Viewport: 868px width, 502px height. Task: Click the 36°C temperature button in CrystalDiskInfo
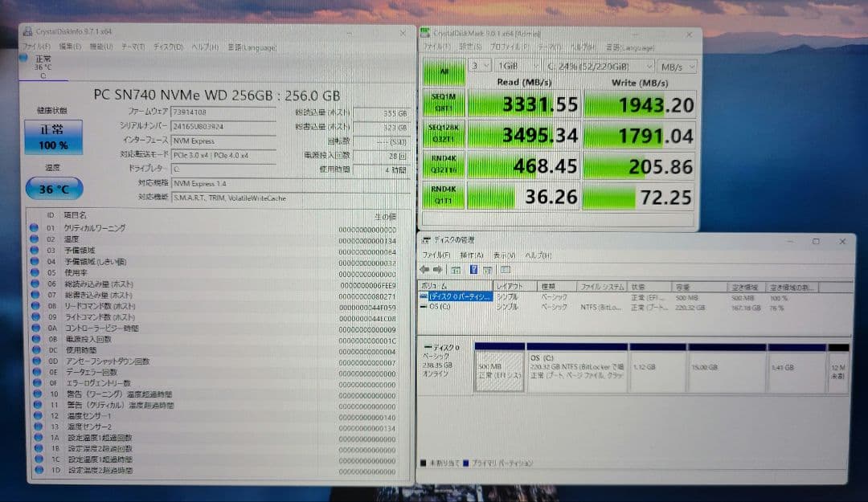click(x=53, y=189)
